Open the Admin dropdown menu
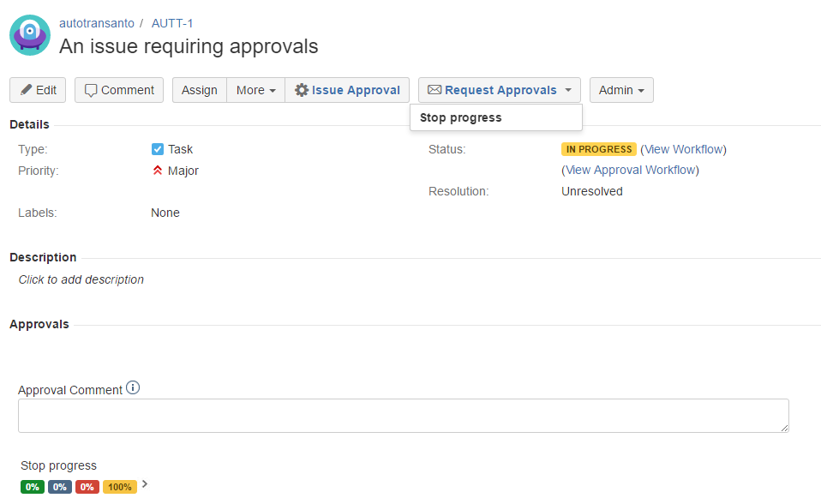Image resolution: width=821 pixels, height=504 pixels. click(621, 90)
